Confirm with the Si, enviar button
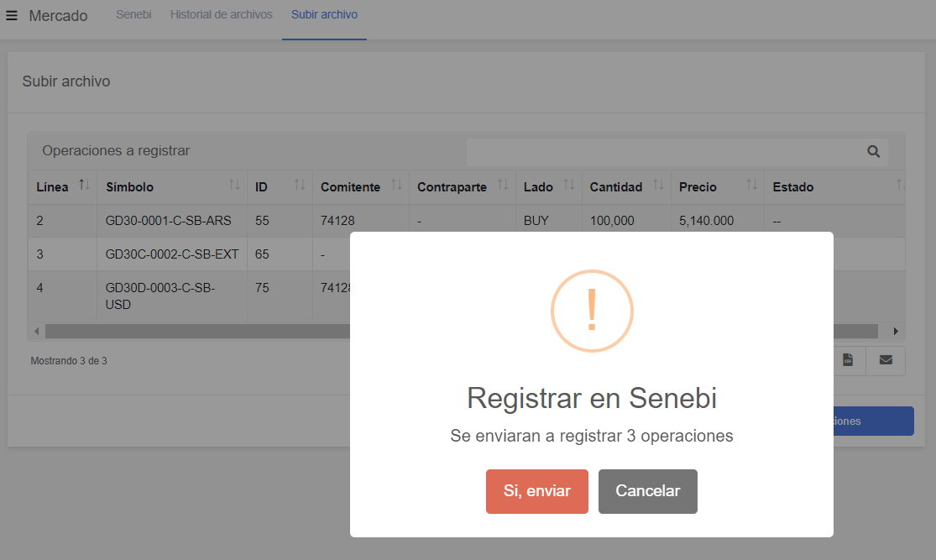 click(537, 491)
